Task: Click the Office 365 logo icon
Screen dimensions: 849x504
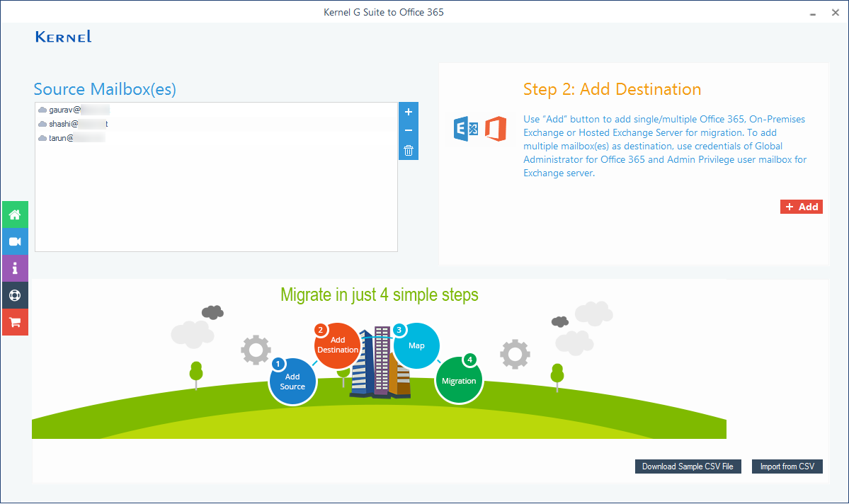Action: tap(496, 129)
